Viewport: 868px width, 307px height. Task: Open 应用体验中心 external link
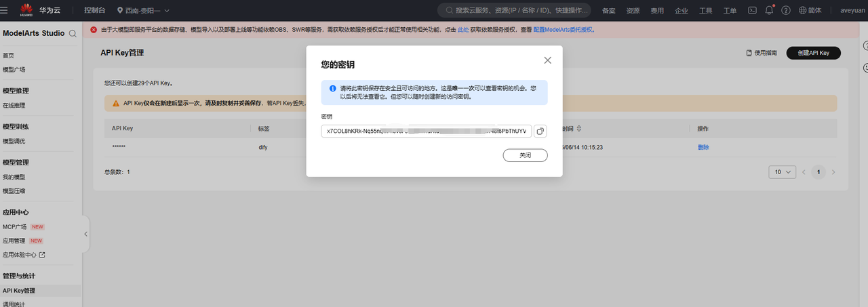(24, 255)
